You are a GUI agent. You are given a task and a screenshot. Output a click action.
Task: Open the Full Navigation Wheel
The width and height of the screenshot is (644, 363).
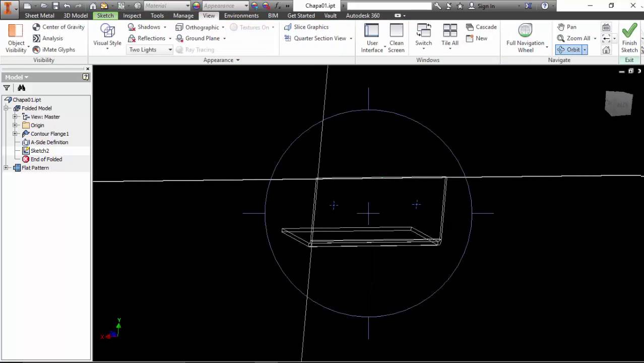point(525,31)
